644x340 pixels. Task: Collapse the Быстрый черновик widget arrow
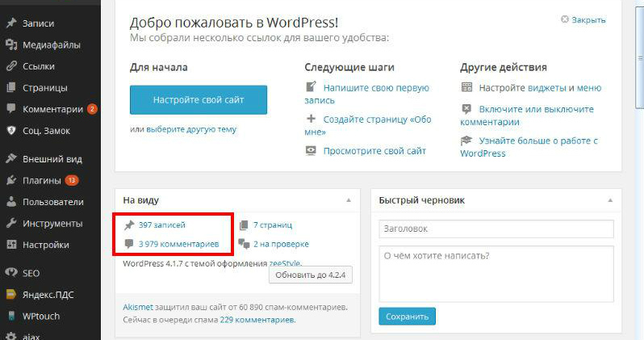click(610, 200)
